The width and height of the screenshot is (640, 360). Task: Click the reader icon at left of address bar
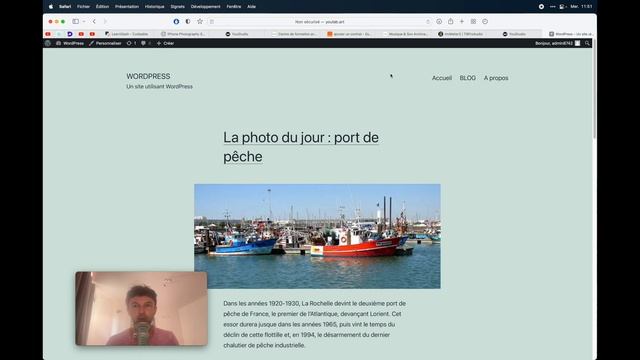click(x=212, y=22)
